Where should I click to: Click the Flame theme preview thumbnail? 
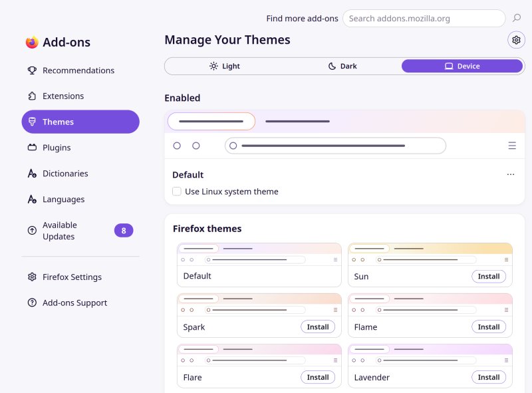point(430,305)
